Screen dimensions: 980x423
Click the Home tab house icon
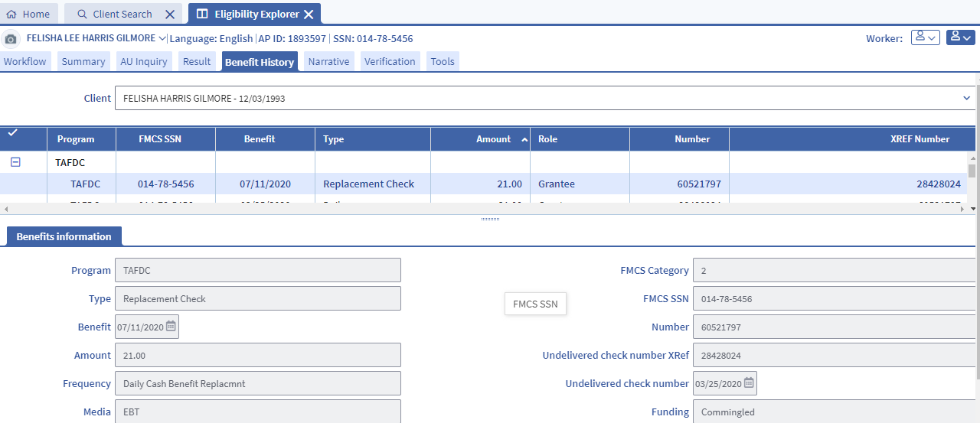point(11,14)
